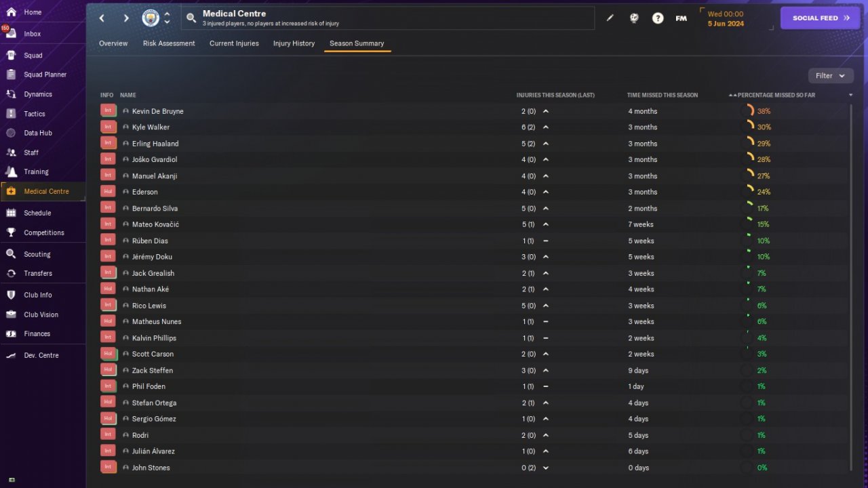Expand Kevin De Bruyne injury details
Image resolution: width=868 pixels, height=488 pixels.
point(546,111)
